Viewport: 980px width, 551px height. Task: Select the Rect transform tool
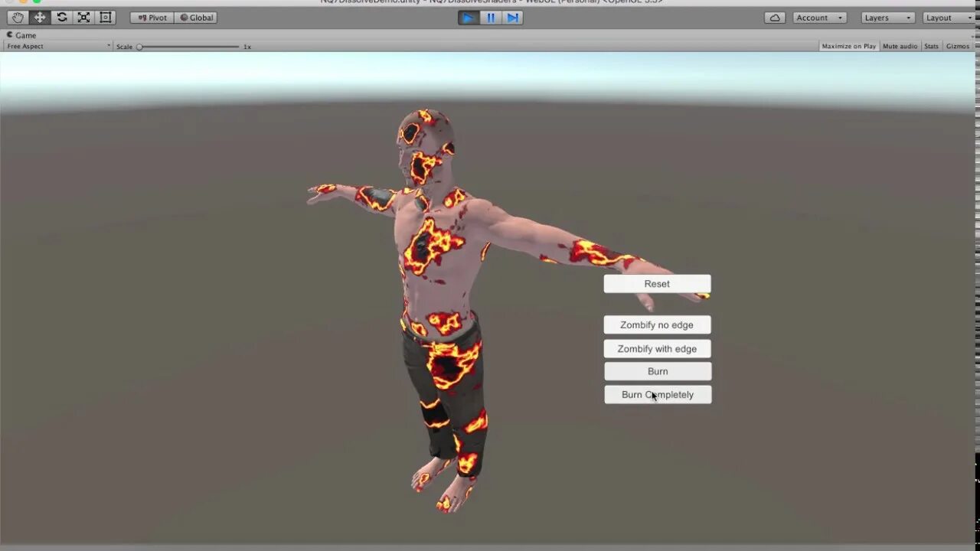pos(106,18)
